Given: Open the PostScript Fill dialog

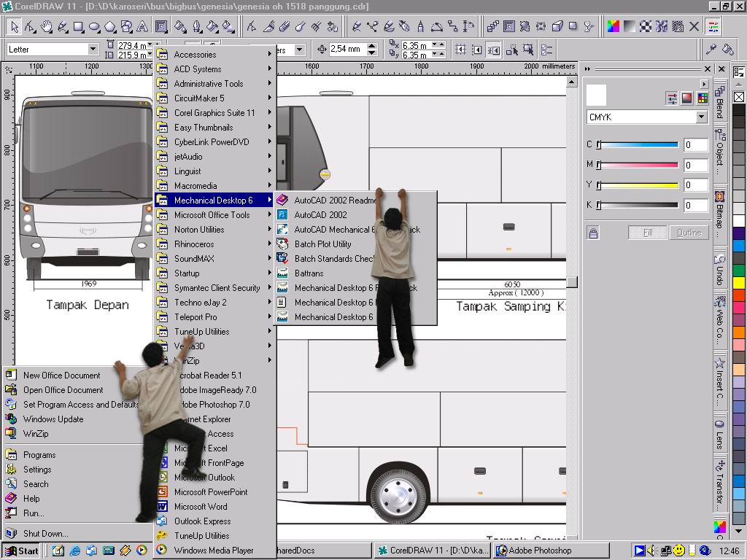Looking at the screenshot, I should [x=678, y=27].
